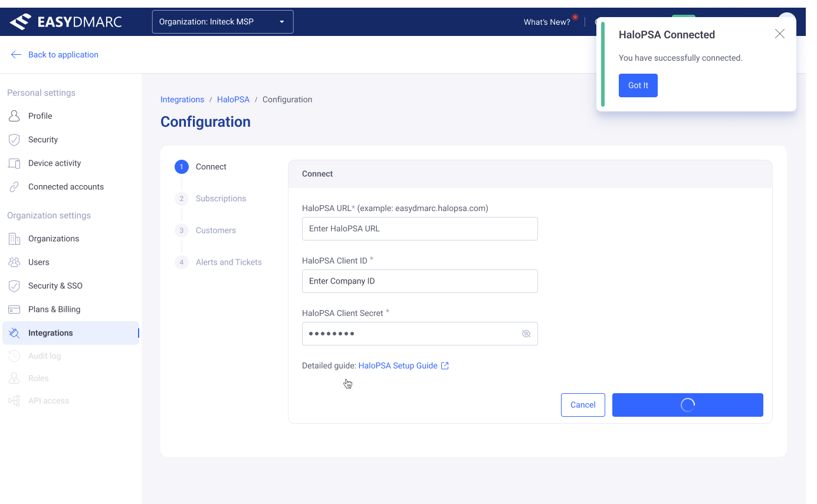Open Organizations settings

[54, 239]
